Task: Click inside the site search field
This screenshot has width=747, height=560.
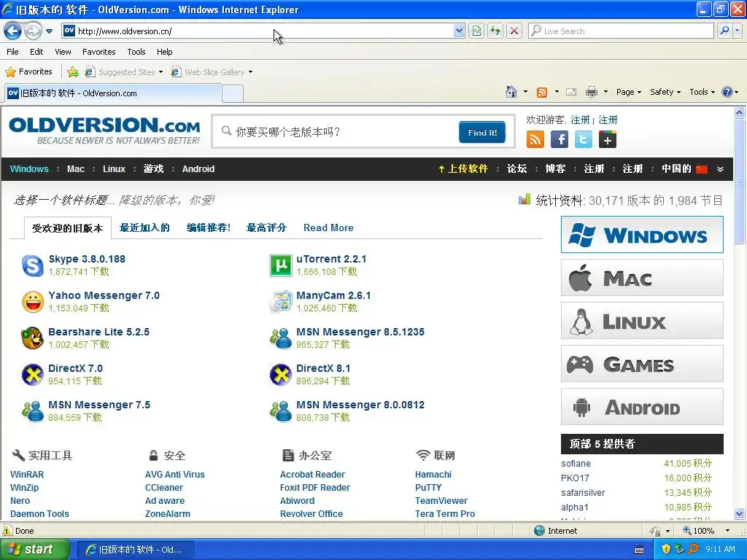Action: point(338,132)
